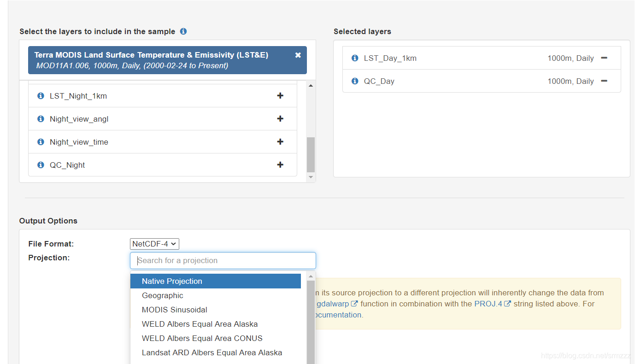Image resolution: width=635 pixels, height=364 pixels.
Task: Open the documentation link in the warning
Action: [338, 315]
